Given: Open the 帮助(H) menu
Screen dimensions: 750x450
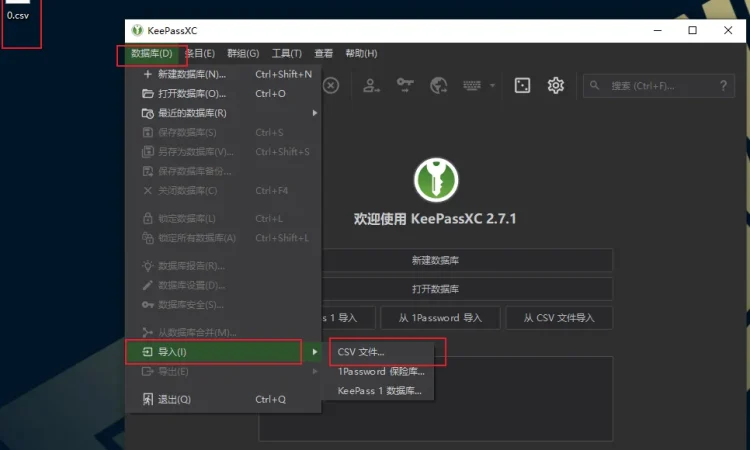Looking at the screenshot, I should click(361, 54).
